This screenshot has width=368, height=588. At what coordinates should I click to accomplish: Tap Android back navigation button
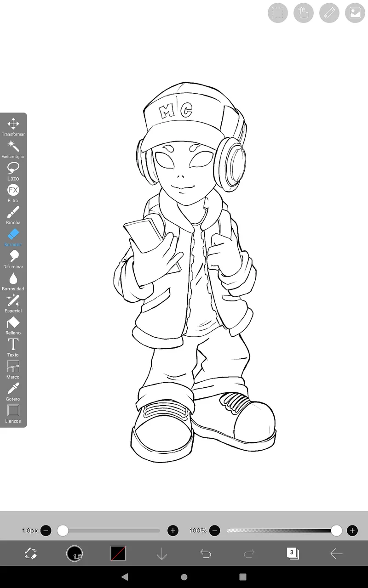coord(125,577)
